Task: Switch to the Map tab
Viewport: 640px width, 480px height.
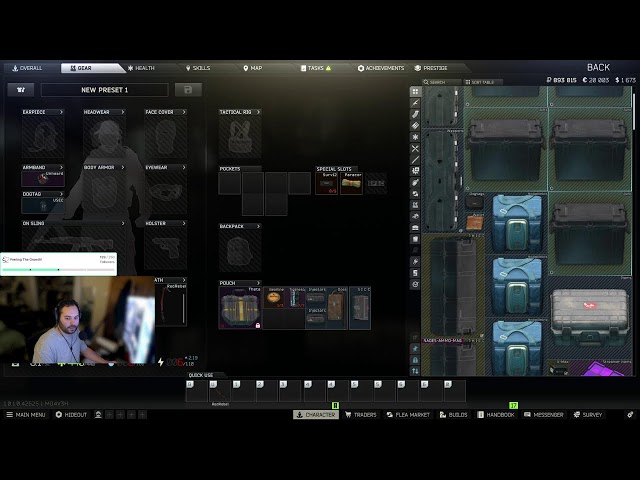Action: pos(253,68)
